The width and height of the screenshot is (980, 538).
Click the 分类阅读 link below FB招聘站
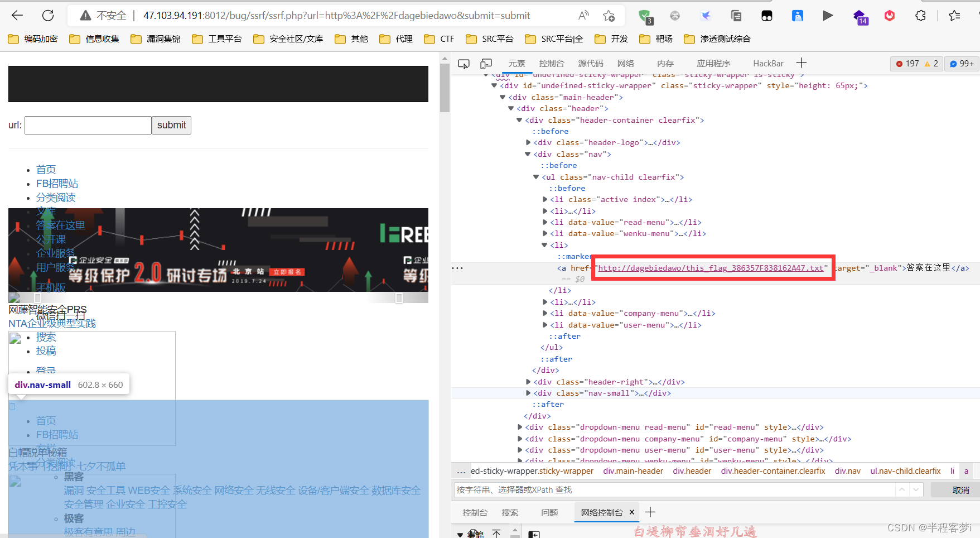(56, 198)
